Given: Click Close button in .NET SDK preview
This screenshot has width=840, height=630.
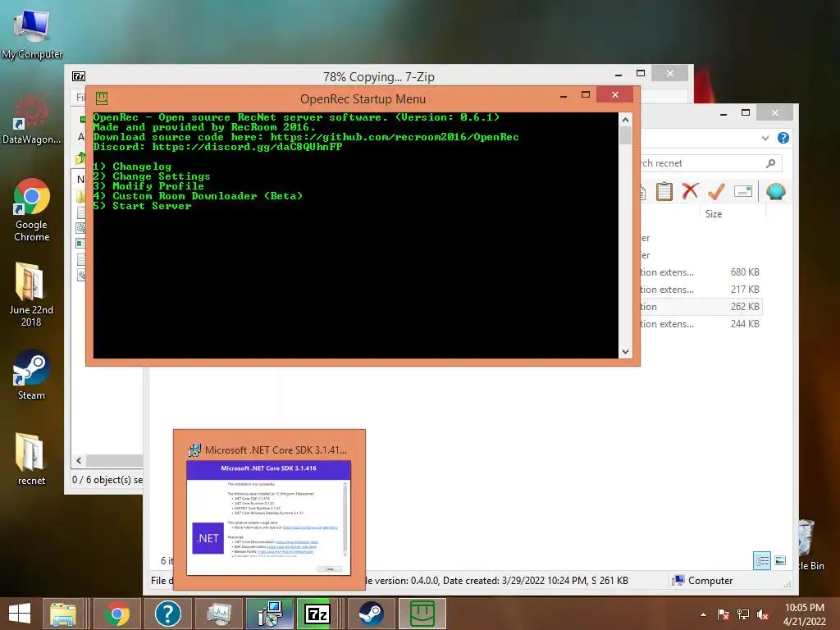Looking at the screenshot, I should (x=330, y=569).
